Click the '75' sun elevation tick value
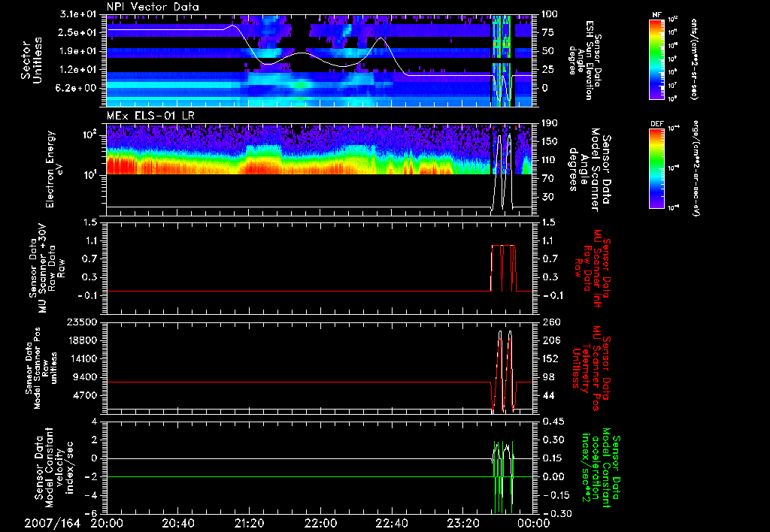770x532 pixels. pos(547,32)
